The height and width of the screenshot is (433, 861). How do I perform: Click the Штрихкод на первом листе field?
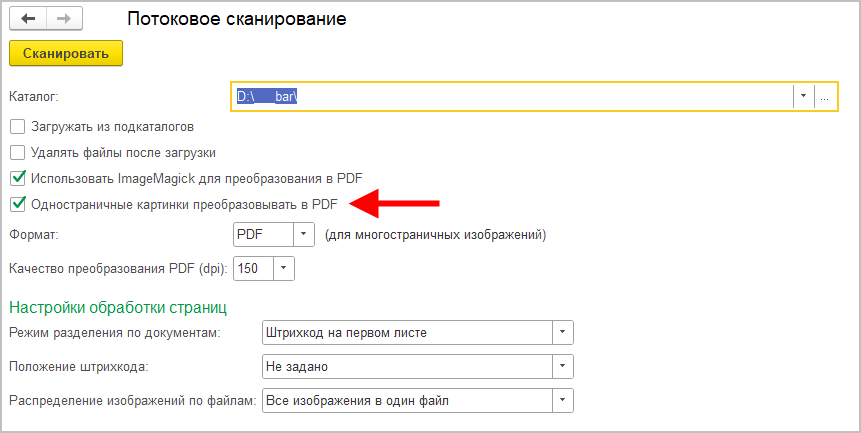pos(407,332)
